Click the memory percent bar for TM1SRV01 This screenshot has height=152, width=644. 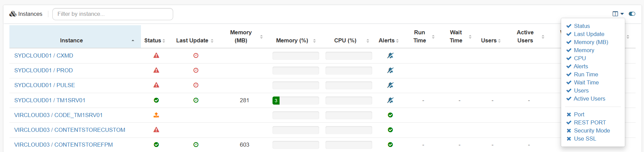pyautogui.click(x=296, y=100)
